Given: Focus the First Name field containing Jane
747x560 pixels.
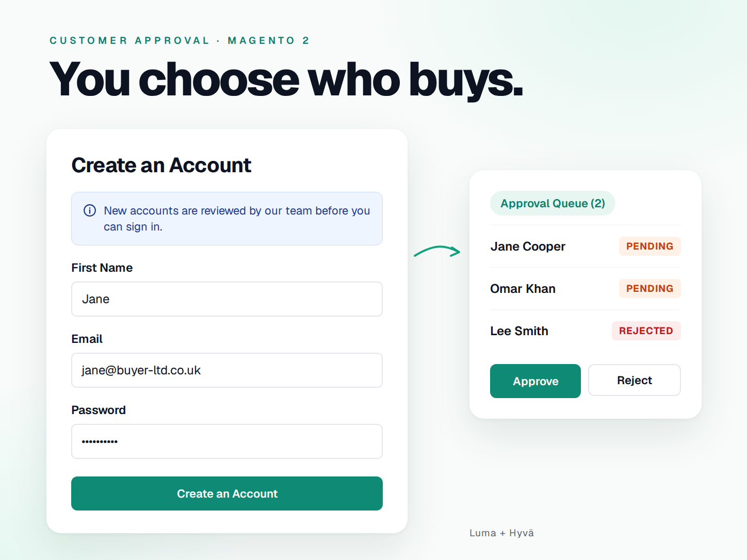Looking at the screenshot, I should (227, 299).
